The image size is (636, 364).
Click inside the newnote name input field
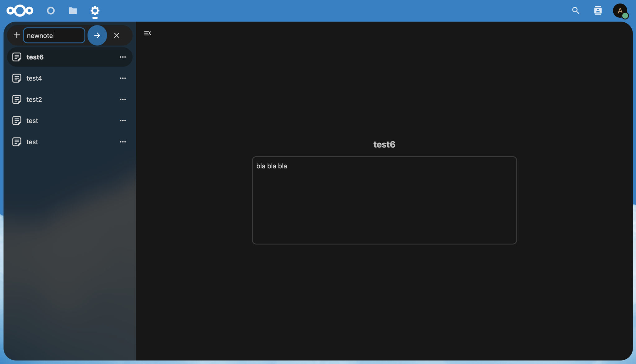(54, 35)
